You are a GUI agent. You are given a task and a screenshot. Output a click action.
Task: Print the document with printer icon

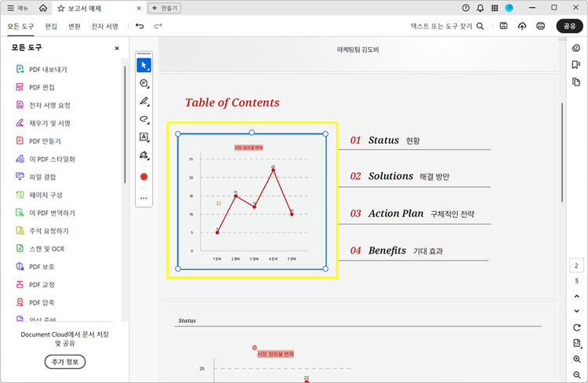[541, 26]
